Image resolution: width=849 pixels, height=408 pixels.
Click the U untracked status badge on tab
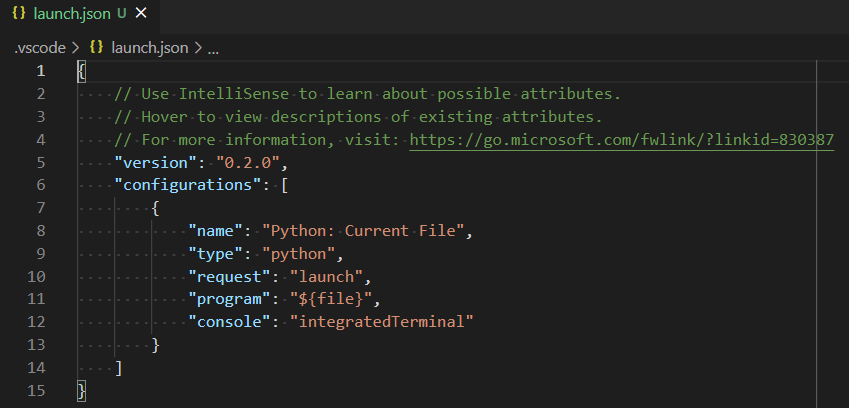tap(122, 14)
